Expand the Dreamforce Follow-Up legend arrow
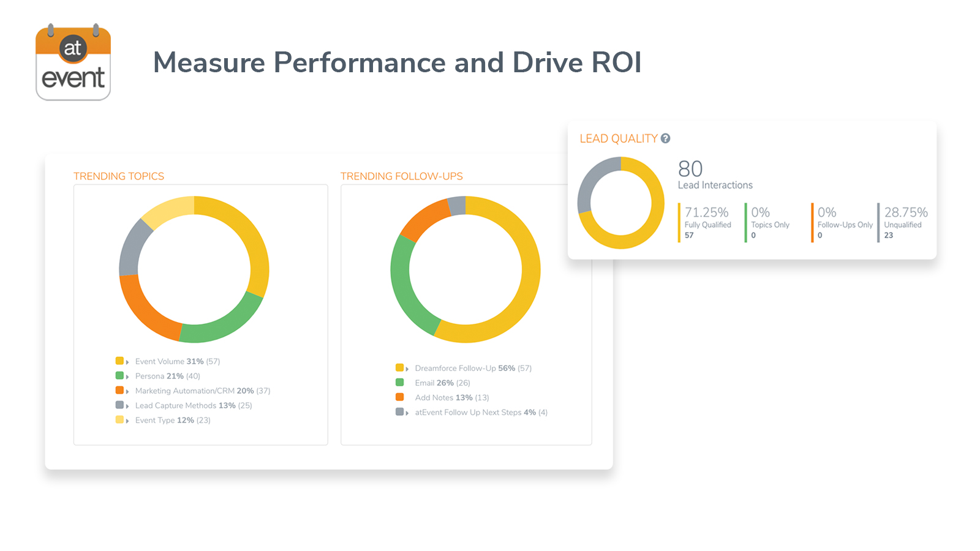Image resolution: width=980 pixels, height=551 pixels. tap(407, 369)
